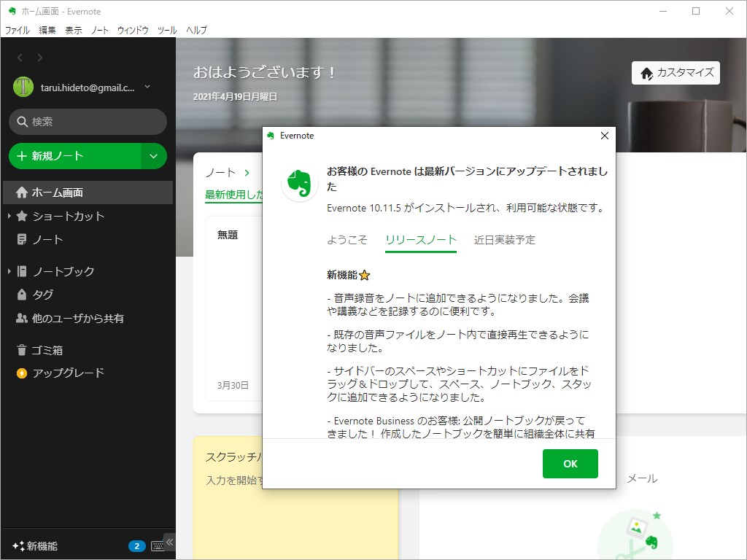Click the カスタマイズ (Customize) button
This screenshot has width=747, height=560.
pos(675,73)
